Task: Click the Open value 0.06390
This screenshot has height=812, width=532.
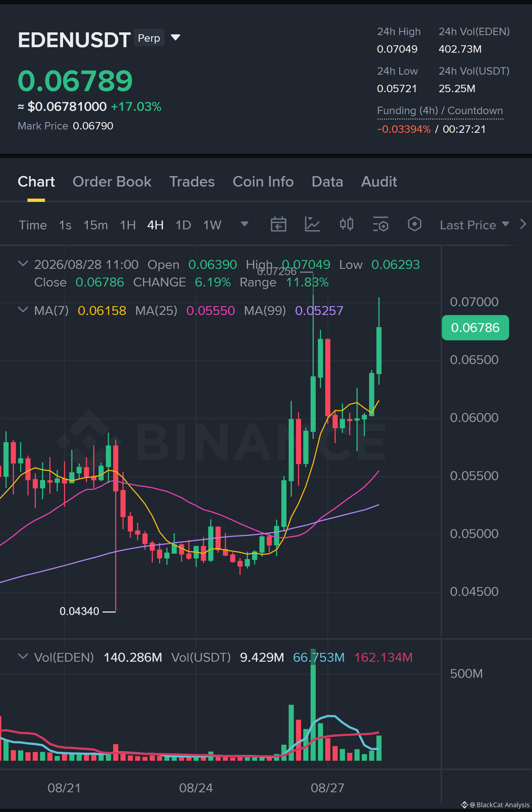Action: click(213, 265)
